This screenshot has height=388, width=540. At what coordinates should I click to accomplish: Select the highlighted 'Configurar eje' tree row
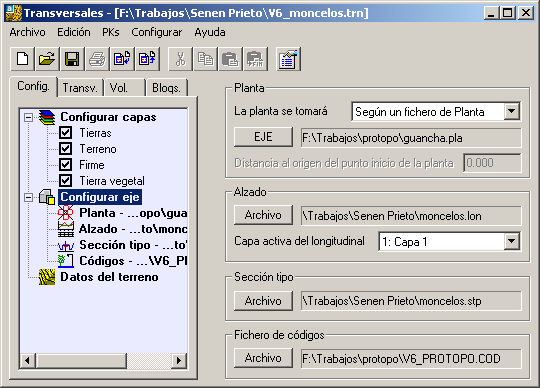coord(100,197)
